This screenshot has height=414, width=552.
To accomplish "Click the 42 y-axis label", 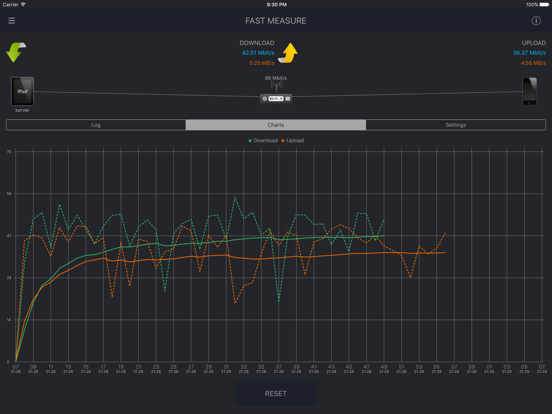I will click(x=9, y=236).
